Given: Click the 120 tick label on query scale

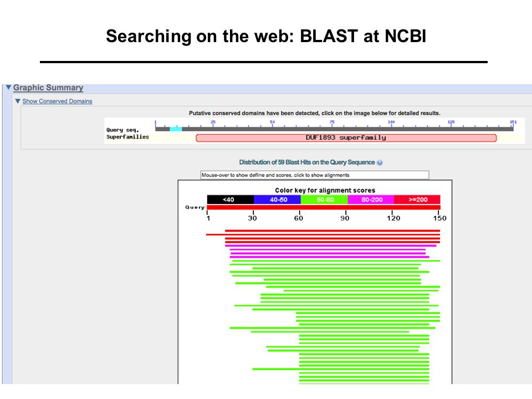Looking at the screenshot, I should point(393,218).
